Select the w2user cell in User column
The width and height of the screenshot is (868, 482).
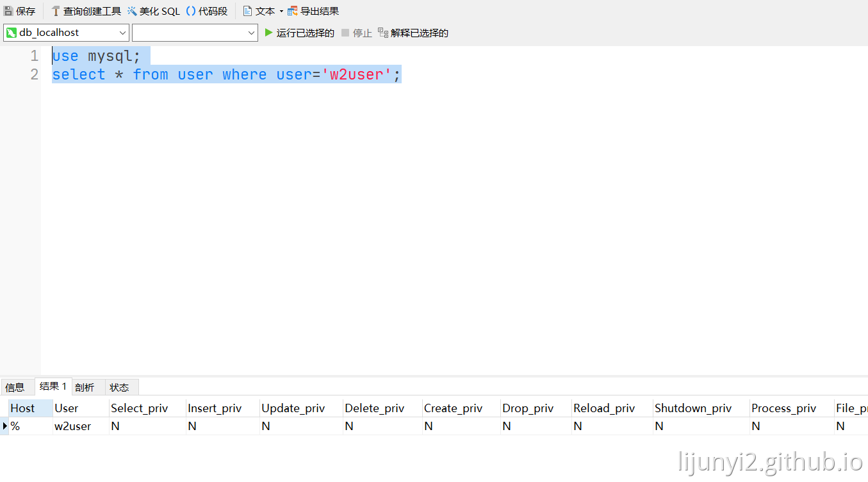click(73, 426)
